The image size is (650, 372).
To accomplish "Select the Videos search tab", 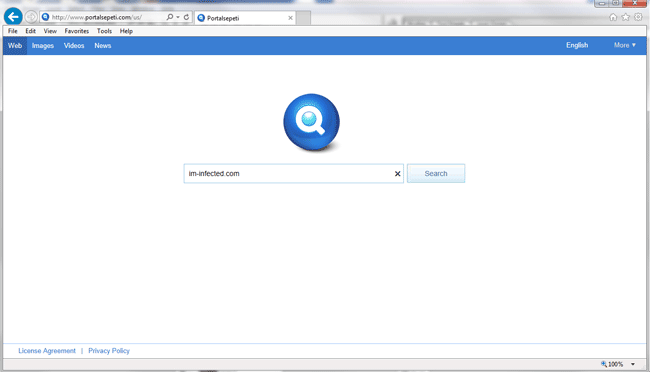I will [x=74, y=46].
